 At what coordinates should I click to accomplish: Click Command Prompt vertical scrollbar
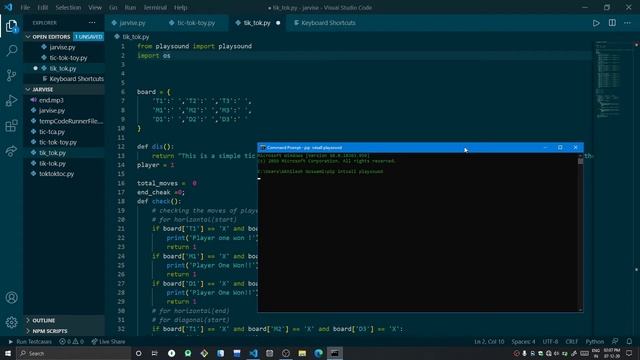click(x=580, y=233)
